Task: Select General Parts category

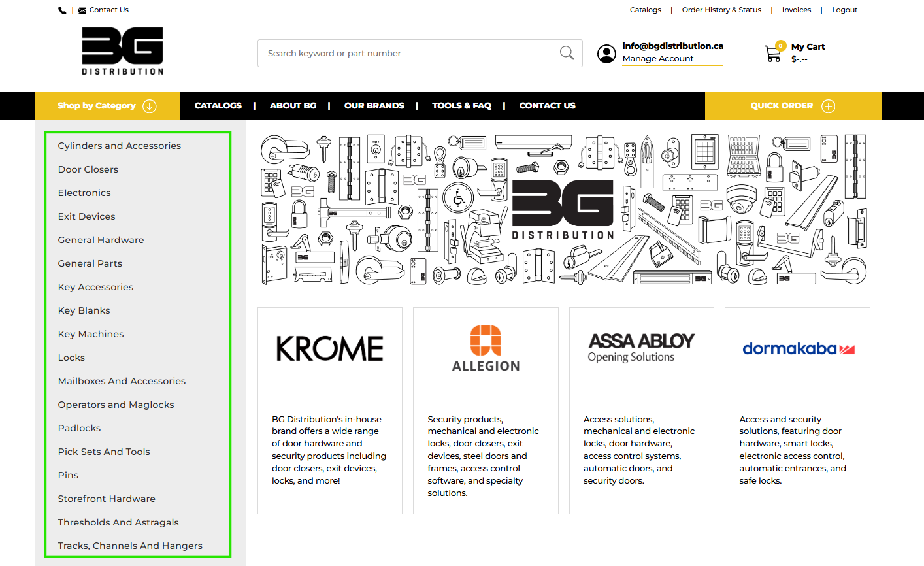Action: click(90, 263)
